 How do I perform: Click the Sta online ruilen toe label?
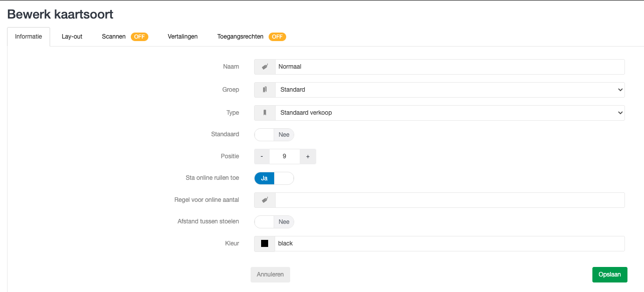click(212, 178)
